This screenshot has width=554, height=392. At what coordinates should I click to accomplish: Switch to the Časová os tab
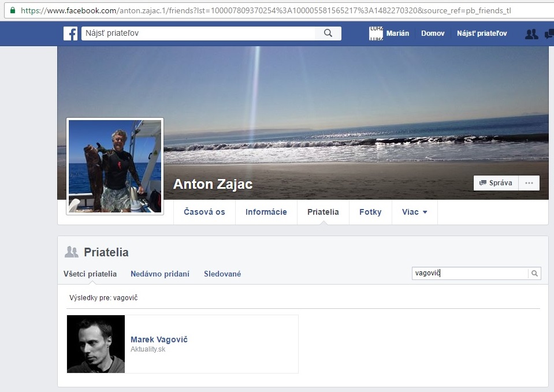[204, 212]
